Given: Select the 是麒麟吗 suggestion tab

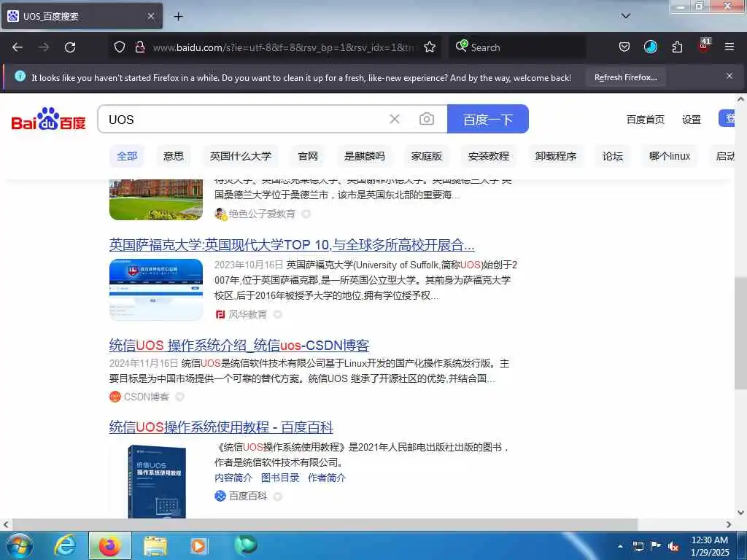Looking at the screenshot, I should (365, 156).
